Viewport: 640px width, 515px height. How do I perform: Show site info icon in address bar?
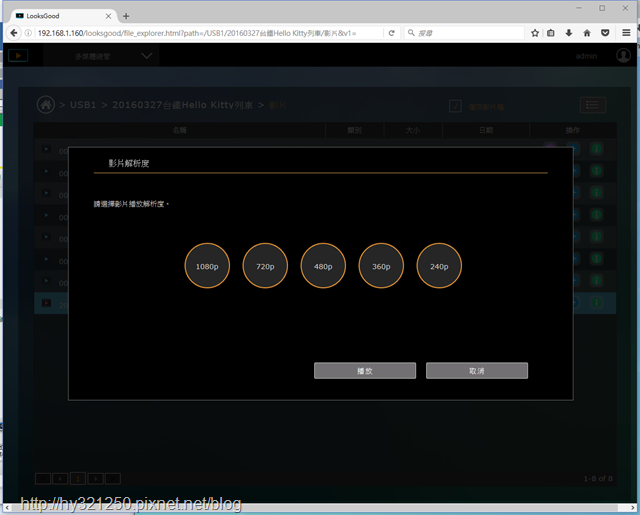(28, 33)
